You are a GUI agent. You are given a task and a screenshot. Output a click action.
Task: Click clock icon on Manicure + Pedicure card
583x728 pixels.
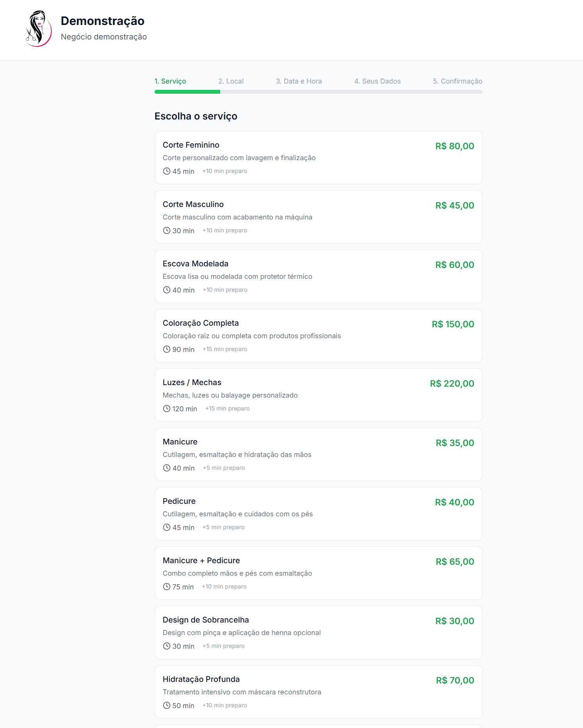(167, 587)
